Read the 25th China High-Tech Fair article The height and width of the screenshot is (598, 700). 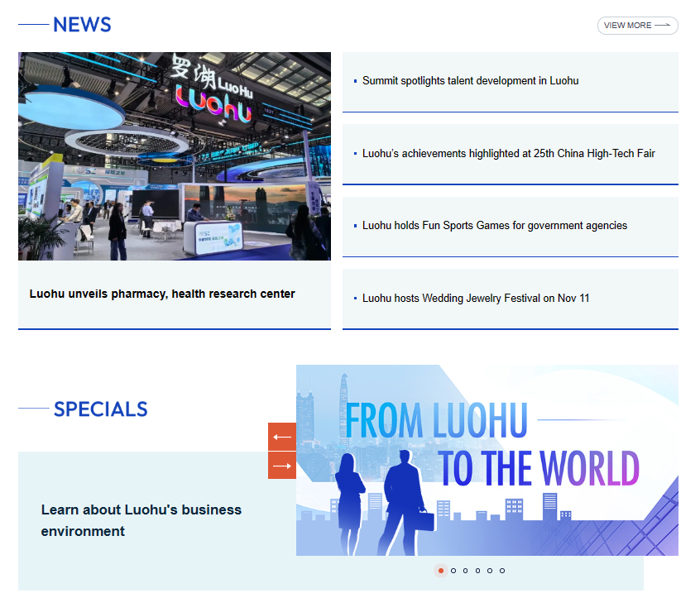(508, 154)
